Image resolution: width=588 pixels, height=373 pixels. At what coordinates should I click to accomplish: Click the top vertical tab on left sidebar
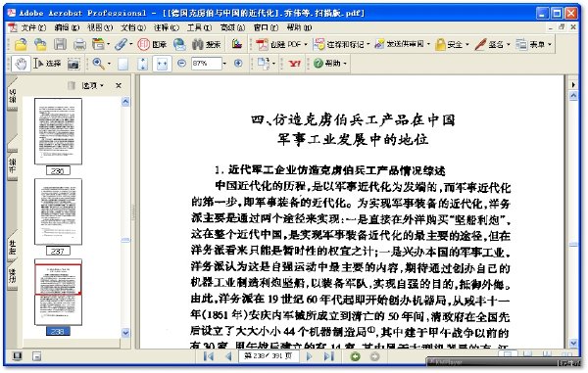pyautogui.click(x=13, y=95)
